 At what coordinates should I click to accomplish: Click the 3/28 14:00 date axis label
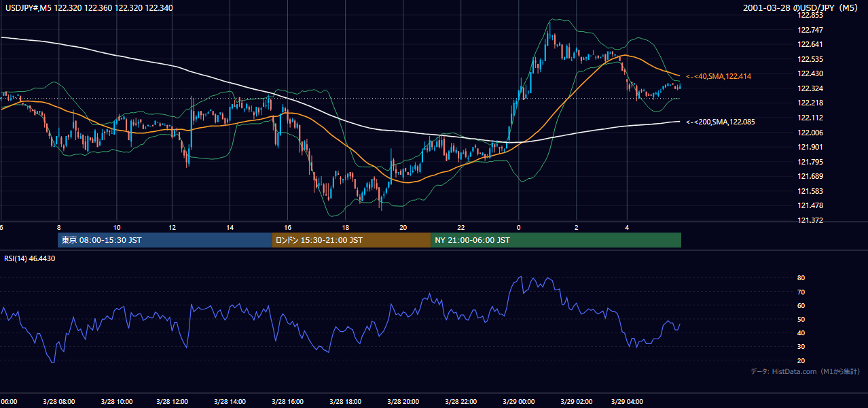(230, 402)
